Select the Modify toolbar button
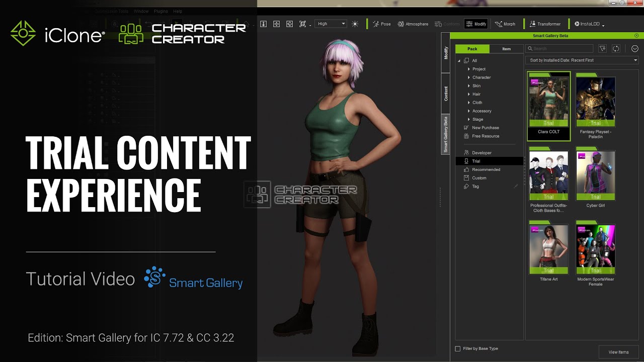Viewport: 644px width, 362px height. (476, 24)
